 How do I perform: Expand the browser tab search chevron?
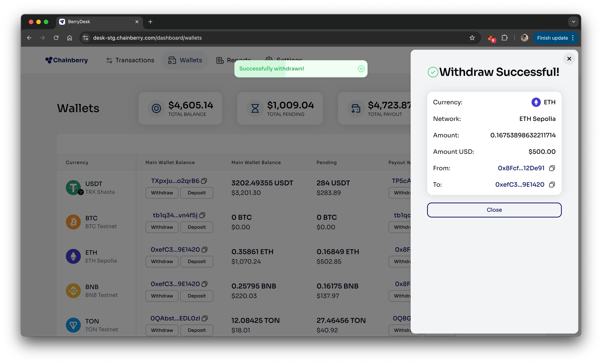coord(573,22)
